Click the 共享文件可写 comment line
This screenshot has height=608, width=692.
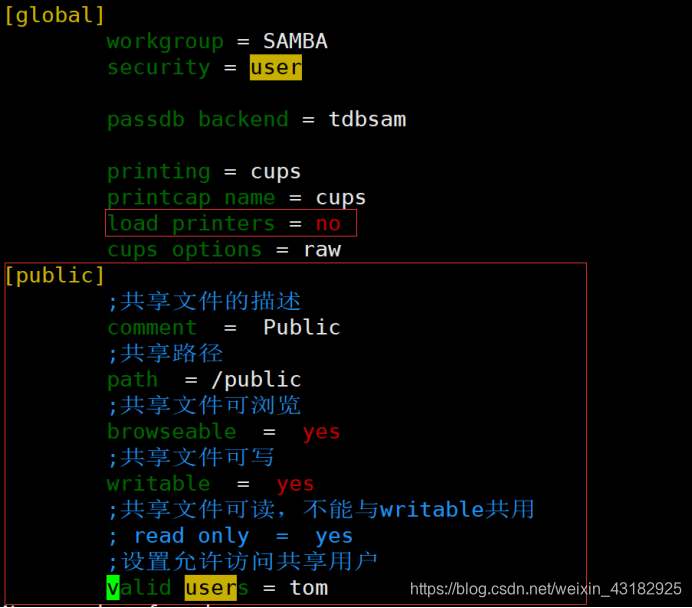pos(191,458)
